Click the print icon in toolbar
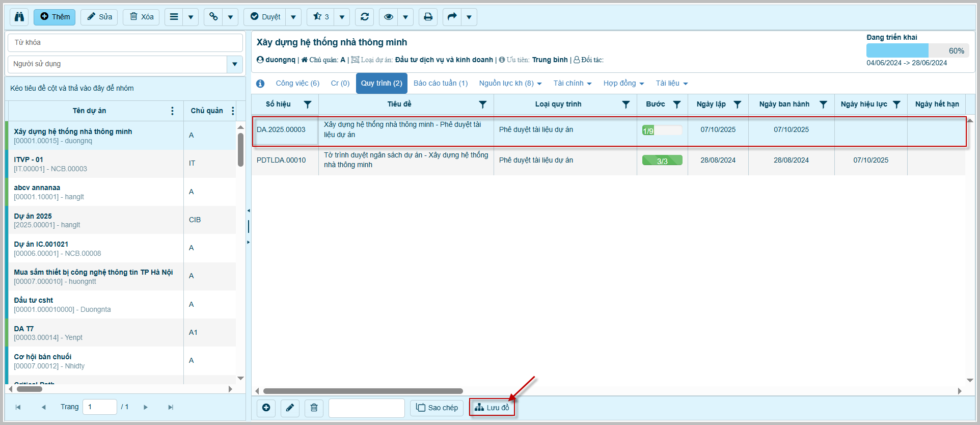This screenshot has width=980, height=425. 428,17
